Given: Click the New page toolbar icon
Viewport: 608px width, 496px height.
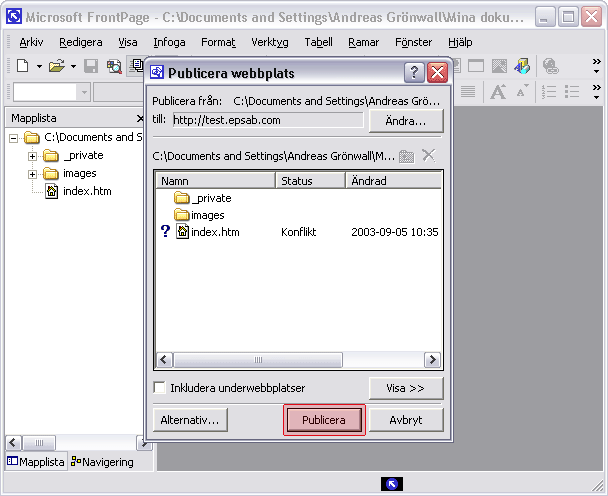Looking at the screenshot, I should point(22,66).
